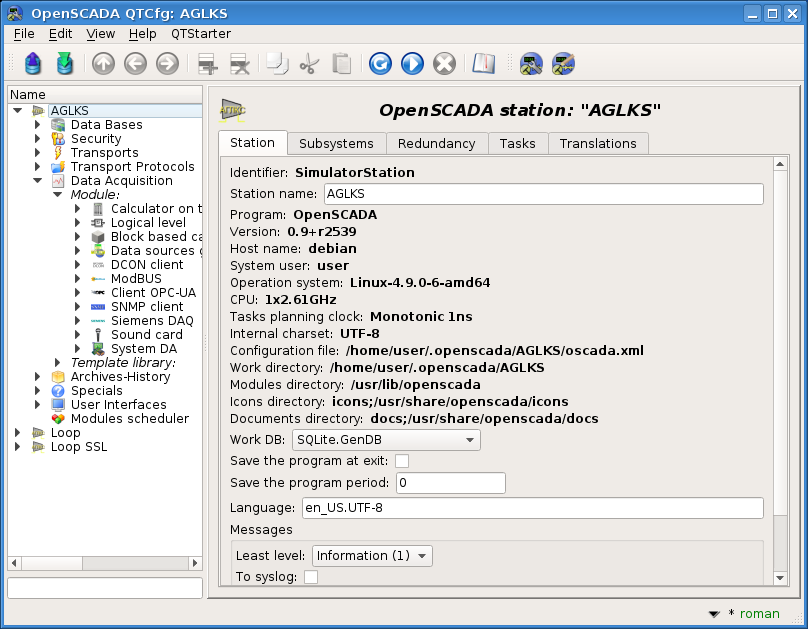808x629 pixels.
Task: Click the Specials question mark icon
Action: [x=58, y=390]
